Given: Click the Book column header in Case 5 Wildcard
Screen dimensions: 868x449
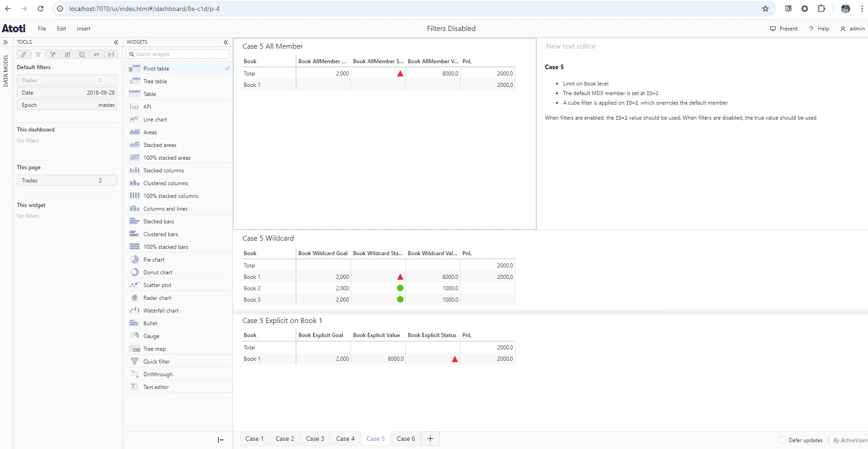Looking at the screenshot, I should click(250, 253).
